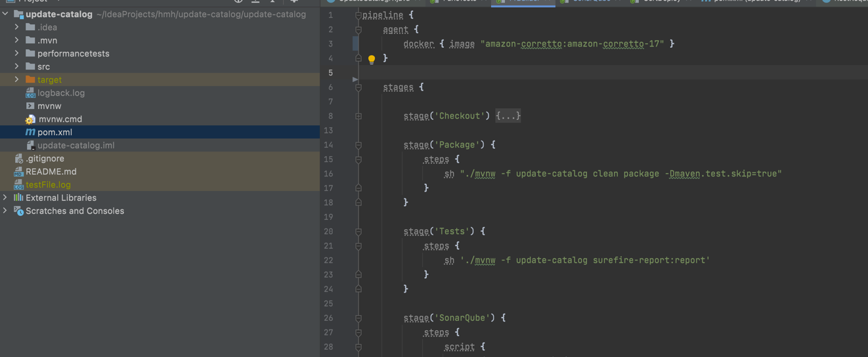
Task: Click the "amazon-corretto:amazon-corretto-17" string
Action: [572, 44]
